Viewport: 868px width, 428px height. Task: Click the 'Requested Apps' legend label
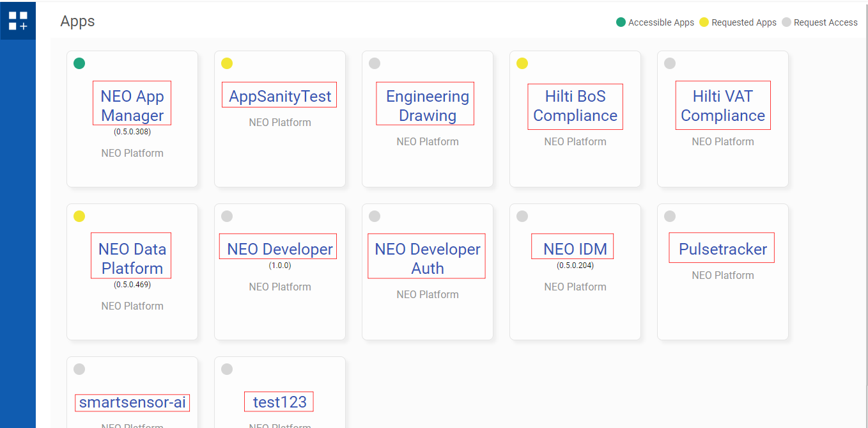(x=744, y=22)
